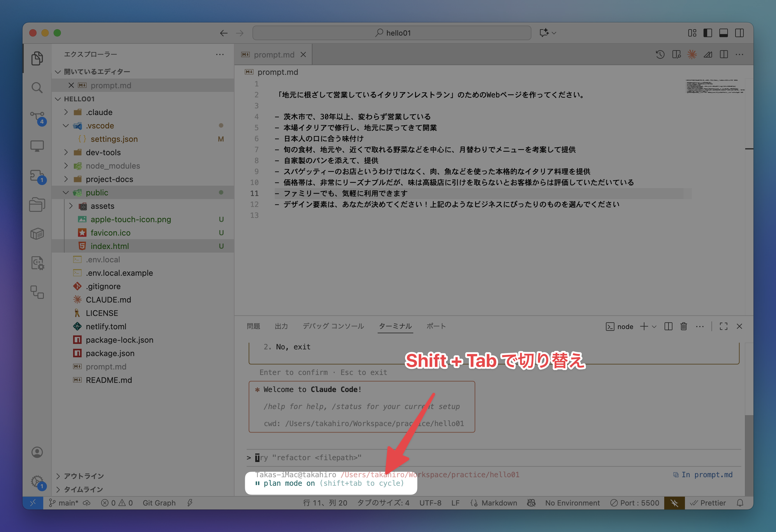Toggle the bottom panel visibility
Screen dimensions: 776x532
(x=723, y=33)
